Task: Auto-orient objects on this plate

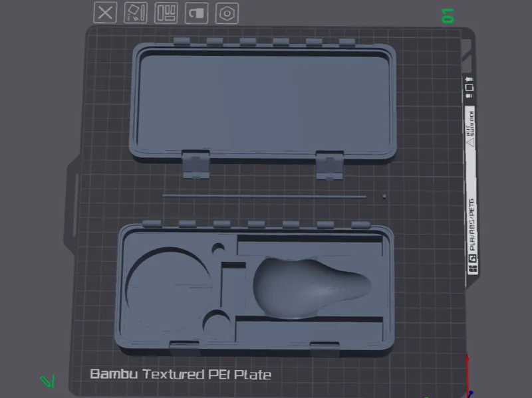Action: pyautogui.click(x=136, y=13)
